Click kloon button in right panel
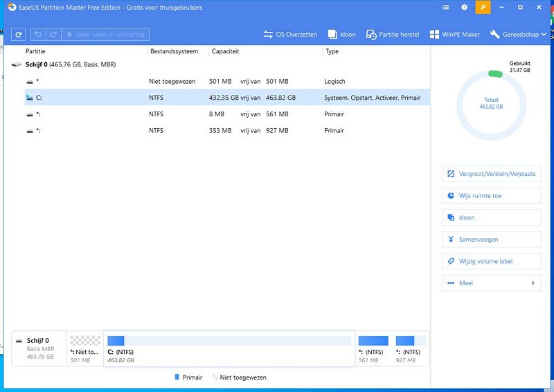The width and height of the screenshot is (554, 392). tap(491, 217)
